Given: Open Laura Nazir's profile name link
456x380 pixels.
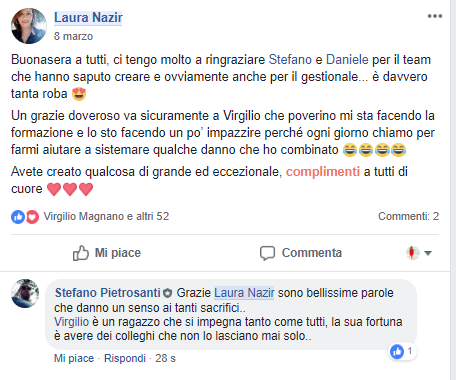Looking at the screenshot, I should (x=88, y=17).
